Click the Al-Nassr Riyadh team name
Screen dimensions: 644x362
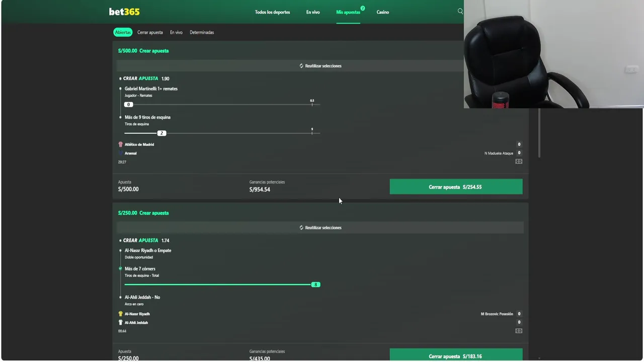(137, 314)
